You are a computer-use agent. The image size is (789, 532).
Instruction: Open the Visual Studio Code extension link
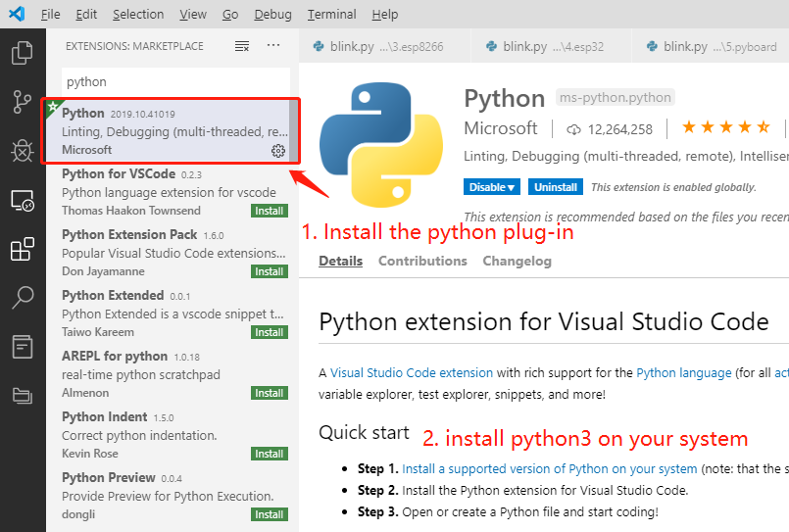(x=413, y=373)
